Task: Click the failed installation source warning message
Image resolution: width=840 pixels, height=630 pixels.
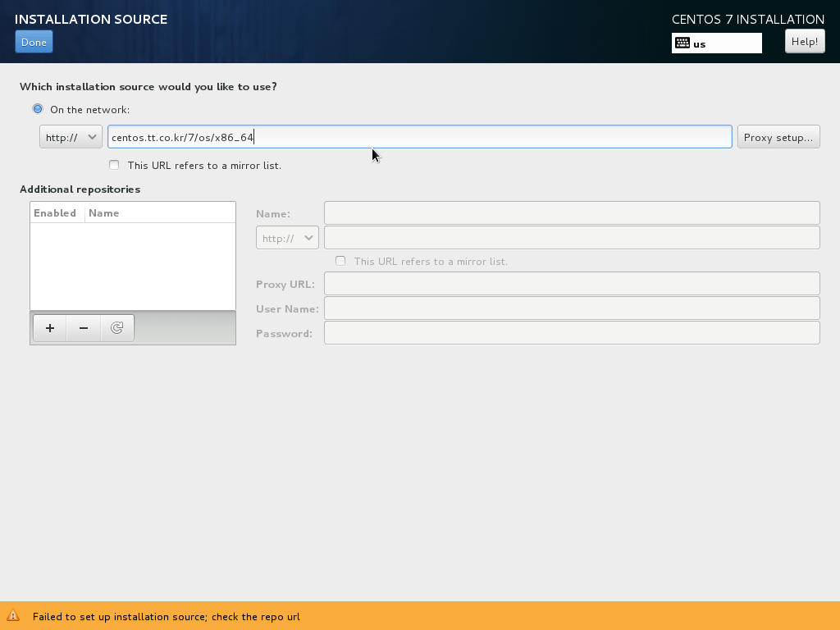Action: click(166, 617)
